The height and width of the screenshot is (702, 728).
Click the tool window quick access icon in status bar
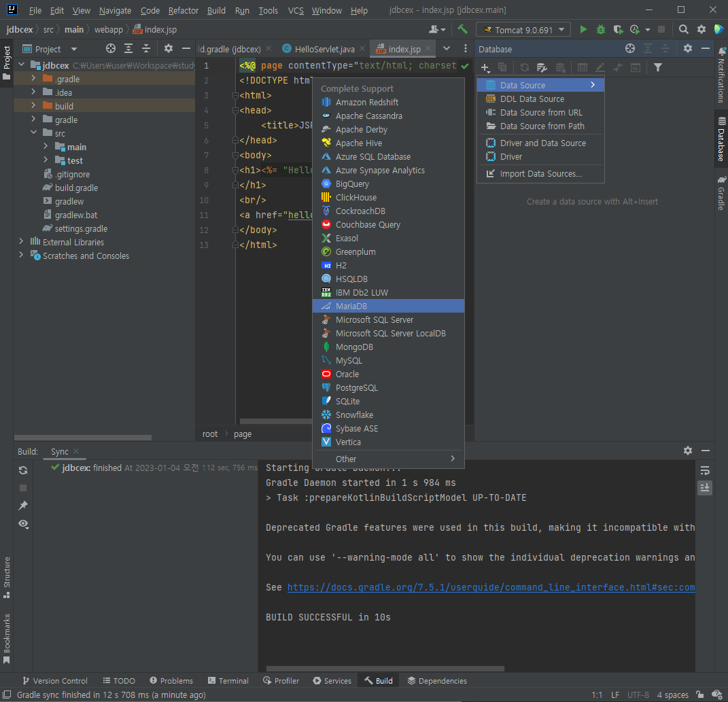[x=7, y=695]
